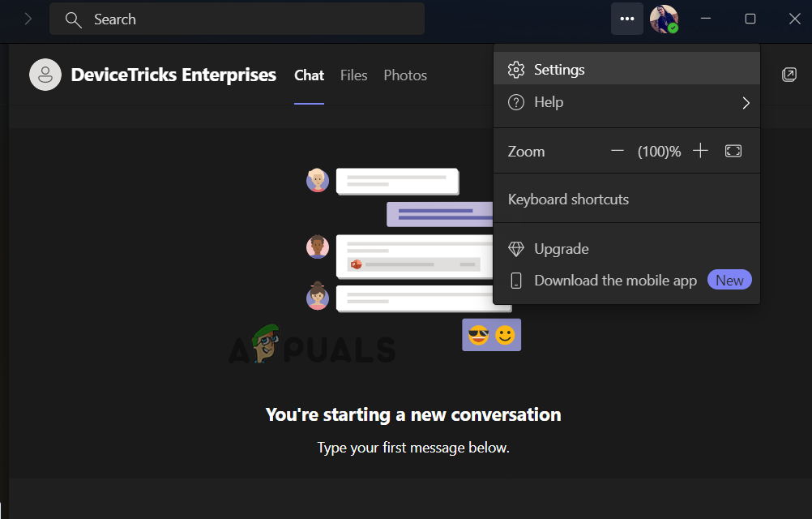The width and height of the screenshot is (812, 519).
Task: Stay on the Chat tab
Action: 309,75
